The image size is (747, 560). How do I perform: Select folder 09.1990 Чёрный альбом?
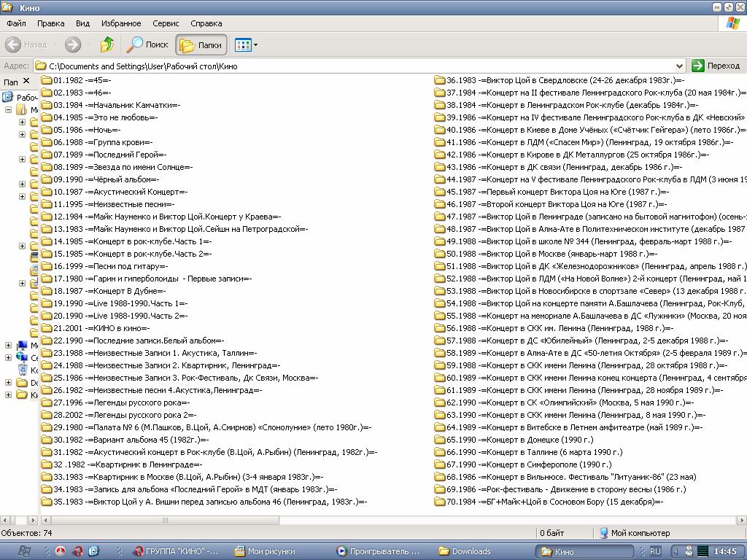tap(106, 179)
